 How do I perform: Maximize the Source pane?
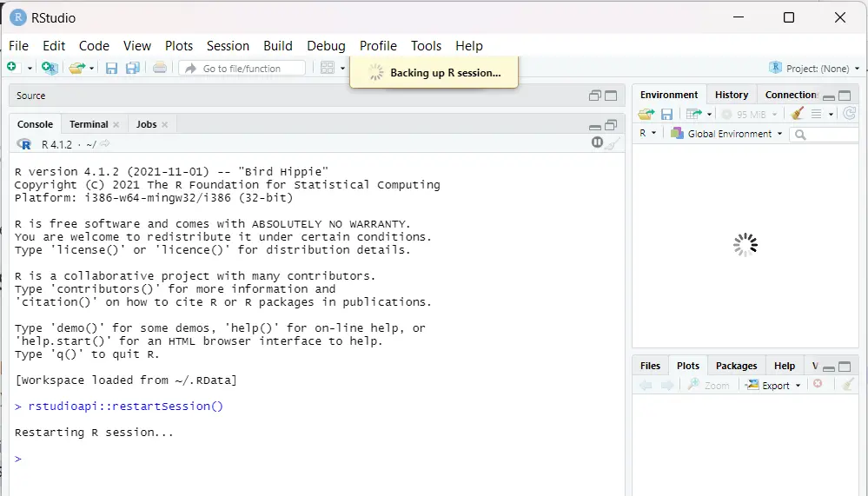[611, 96]
